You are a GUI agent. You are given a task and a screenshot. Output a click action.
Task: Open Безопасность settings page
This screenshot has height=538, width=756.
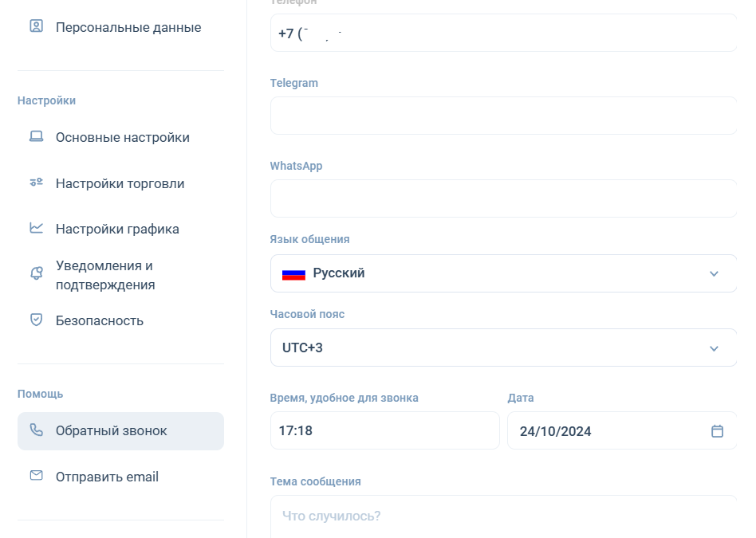click(x=99, y=320)
